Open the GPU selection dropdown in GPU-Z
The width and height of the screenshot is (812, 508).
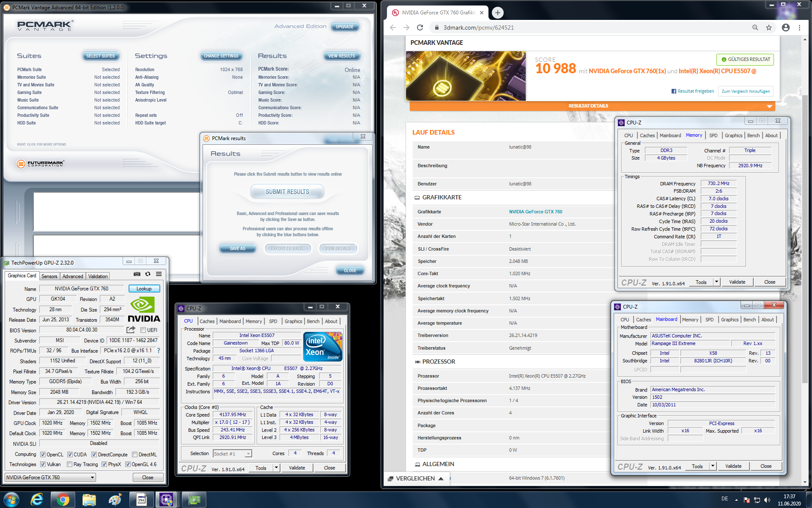[x=50, y=478]
